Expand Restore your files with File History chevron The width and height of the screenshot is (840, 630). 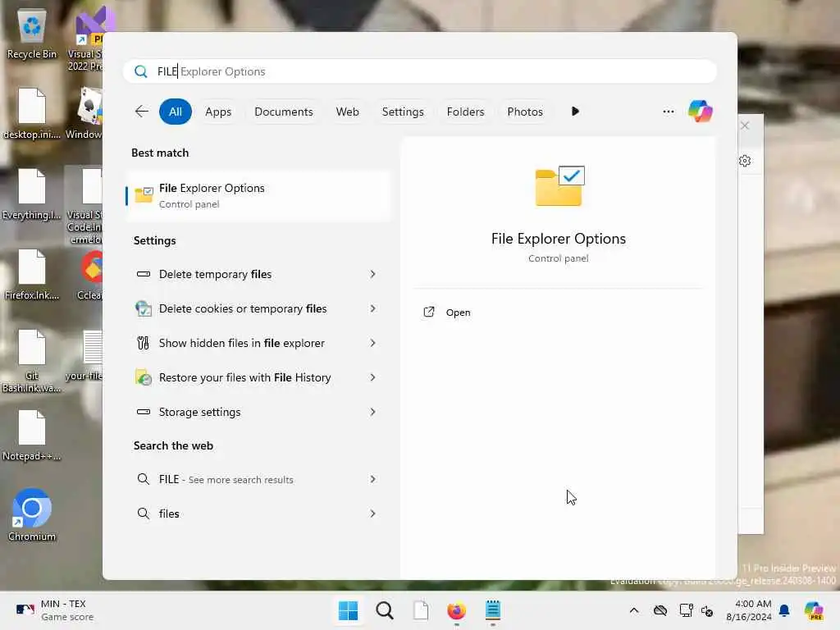(x=373, y=377)
